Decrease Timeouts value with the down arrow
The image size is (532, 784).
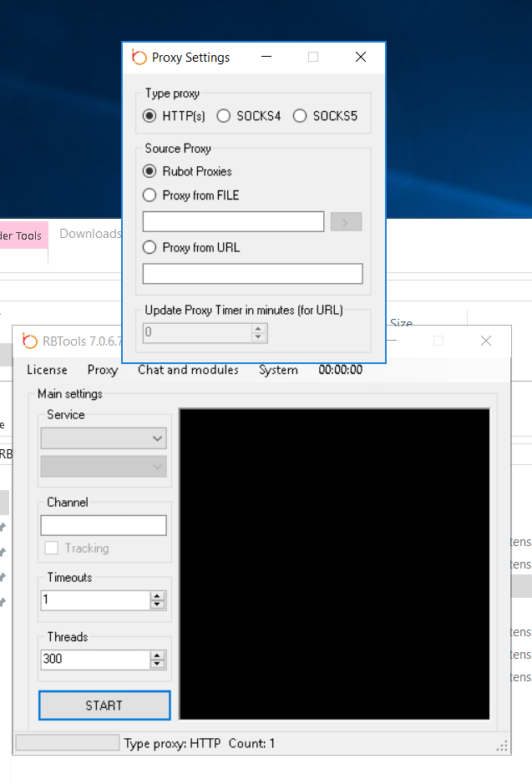coord(158,604)
